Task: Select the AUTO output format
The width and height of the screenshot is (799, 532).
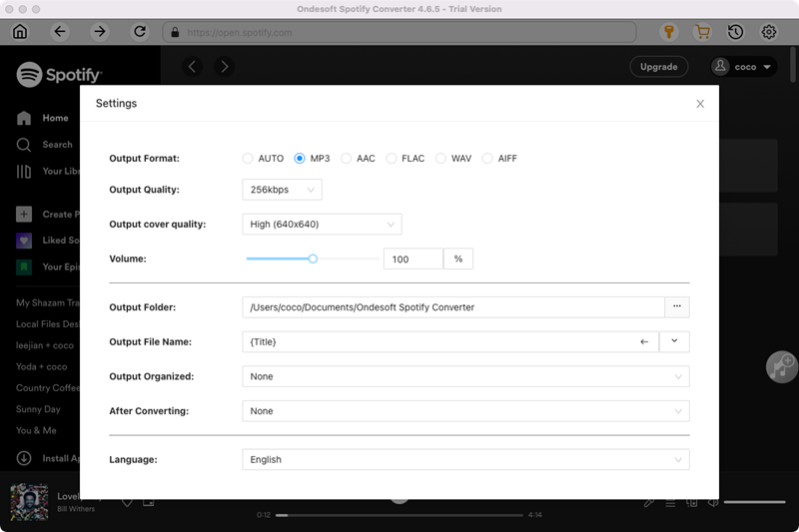Action: [248, 159]
